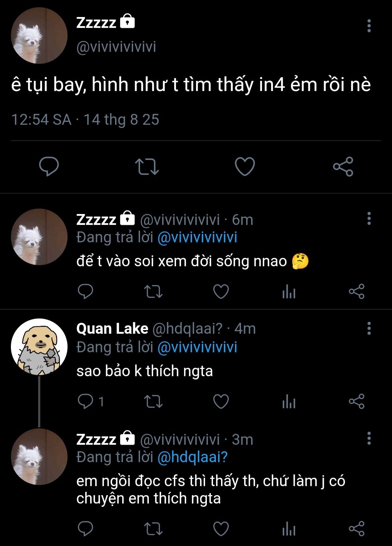Open reply thread on Quan Lake's tweet
Viewport: 392px width, 546px height.
pyautogui.click(x=91, y=402)
